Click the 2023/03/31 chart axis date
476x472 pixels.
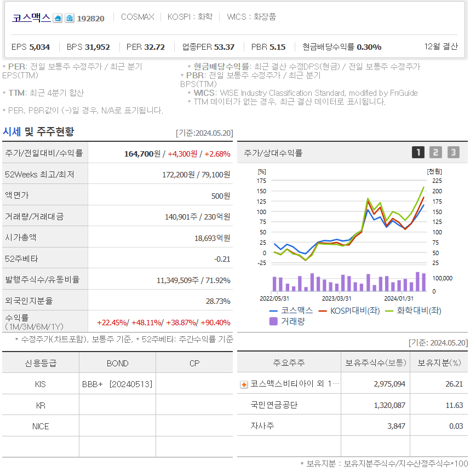click(x=336, y=298)
